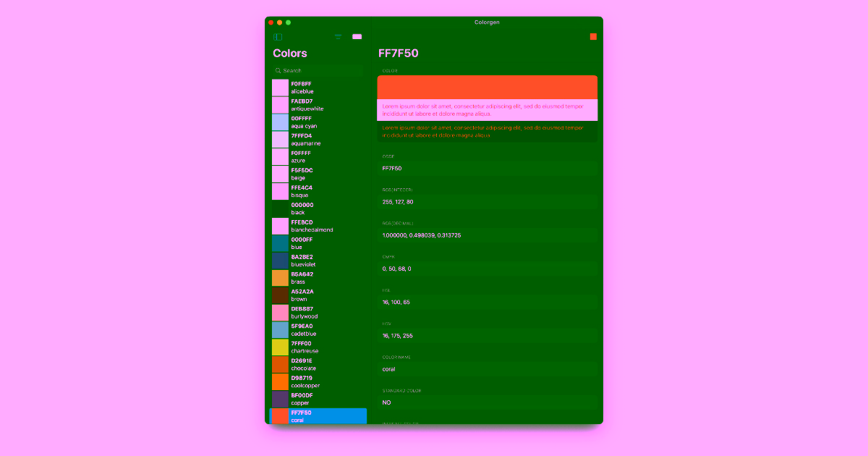Select the chartreuse color swatch
This screenshot has height=456, width=868.
[280, 347]
